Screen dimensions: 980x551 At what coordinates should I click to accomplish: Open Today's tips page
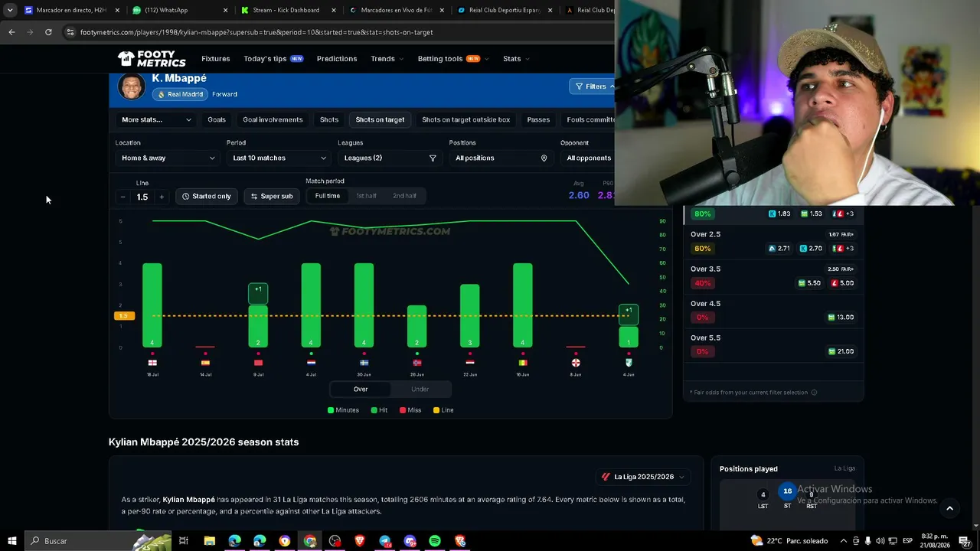click(273, 59)
